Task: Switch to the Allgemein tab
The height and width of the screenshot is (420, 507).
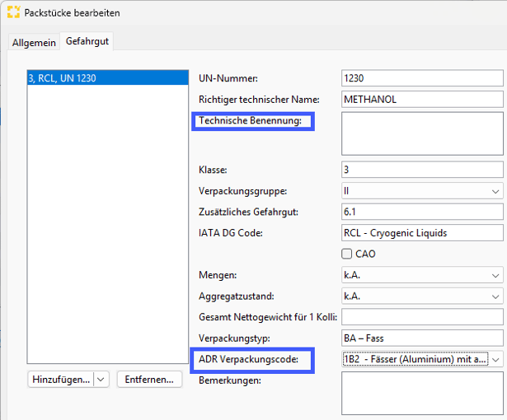Action: pyautogui.click(x=34, y=43)
